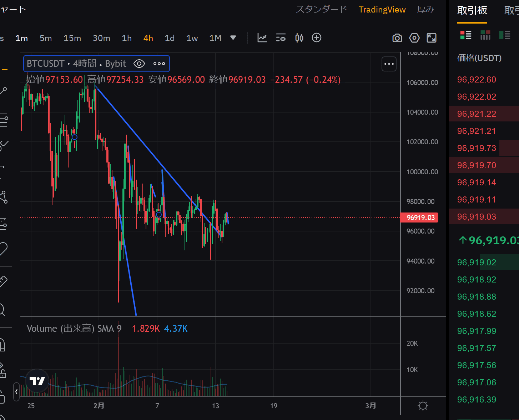The image size is (519, 420).
Task: Show both bids and asks order book view
Action: point(466,35)
